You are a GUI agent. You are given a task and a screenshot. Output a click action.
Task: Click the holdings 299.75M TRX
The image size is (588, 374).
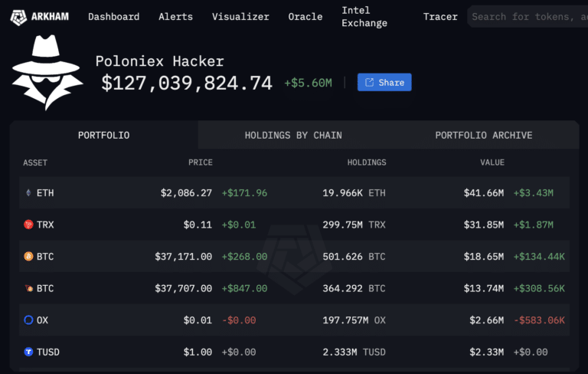354,225
